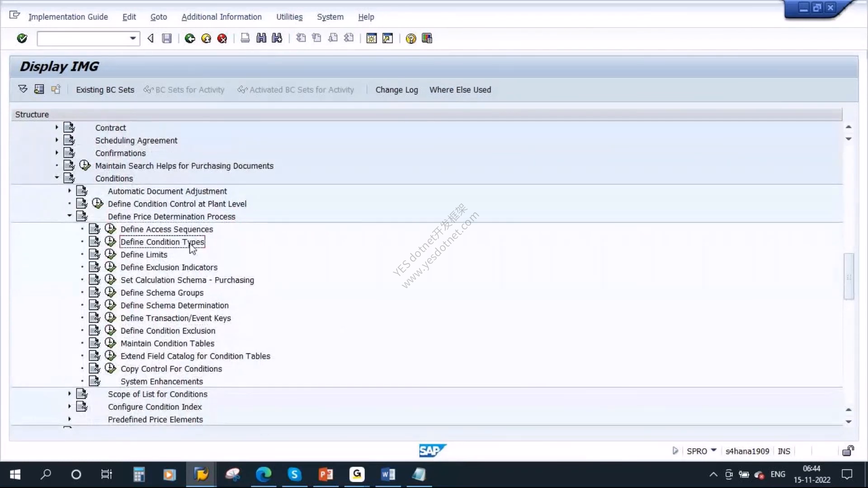Click the Create New Session icon
The width and height of the screenshot is (868, 488).
click(372, 38)
